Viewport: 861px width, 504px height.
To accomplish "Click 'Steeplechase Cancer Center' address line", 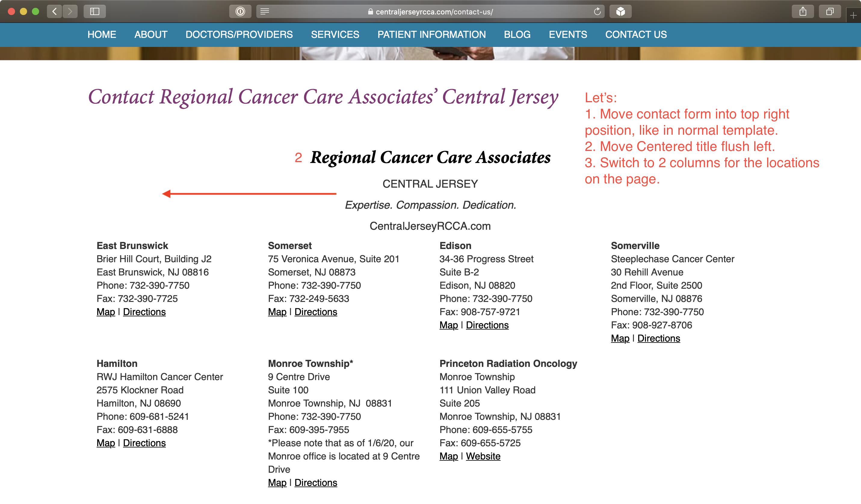I will [672, 259].
